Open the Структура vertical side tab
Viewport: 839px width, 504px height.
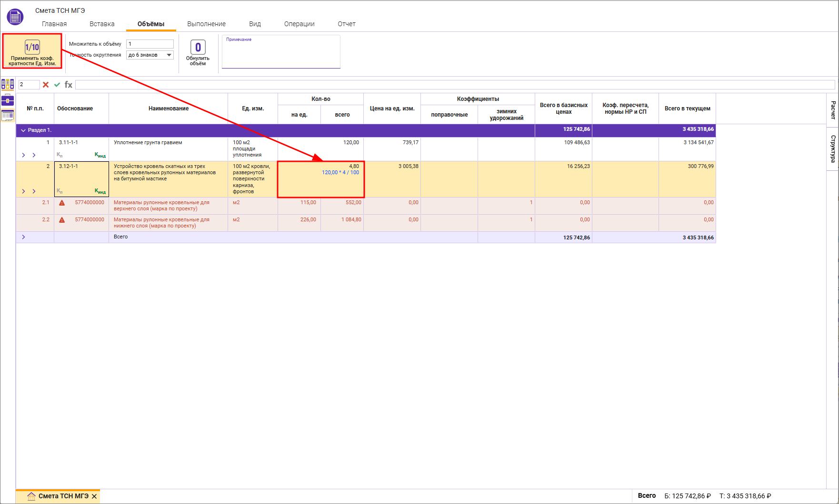click(833, 149)
